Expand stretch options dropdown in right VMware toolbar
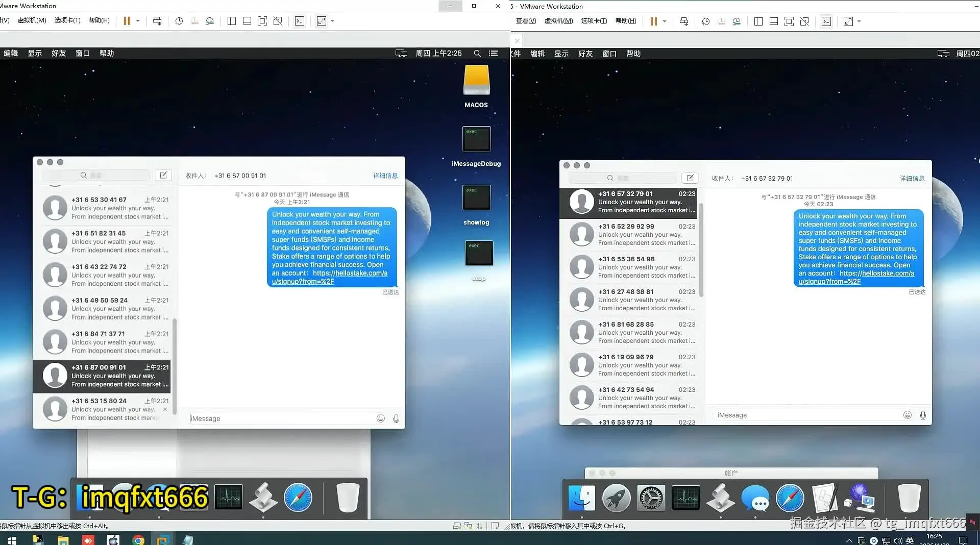Viewport: 980px width, 545px height. [859, 21]
